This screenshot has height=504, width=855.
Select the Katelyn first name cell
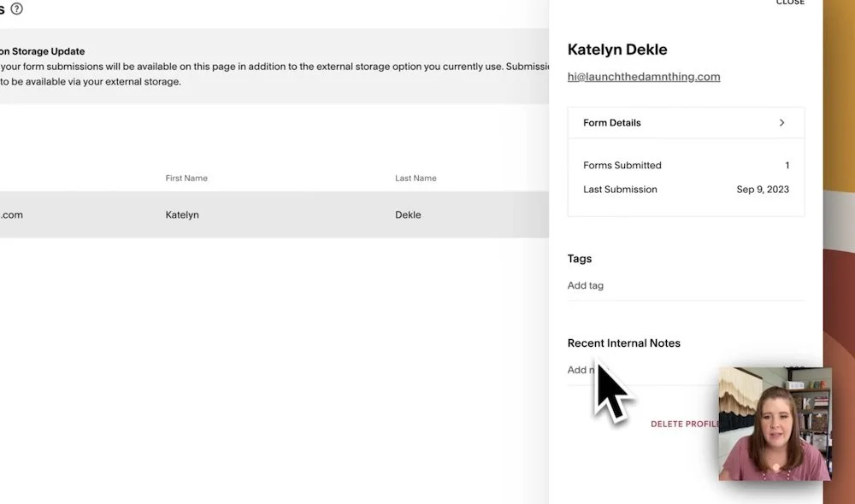click(182, 214)
